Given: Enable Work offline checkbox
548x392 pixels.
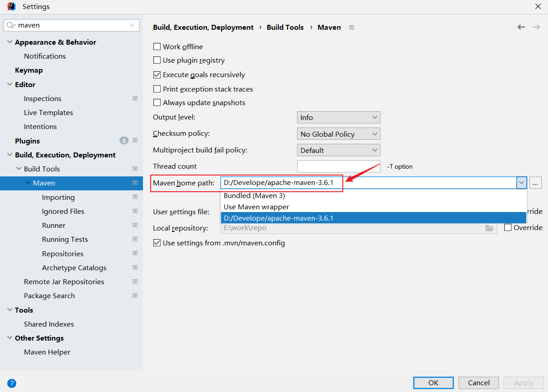Looking at the screenshot, I should click(157, 46).
